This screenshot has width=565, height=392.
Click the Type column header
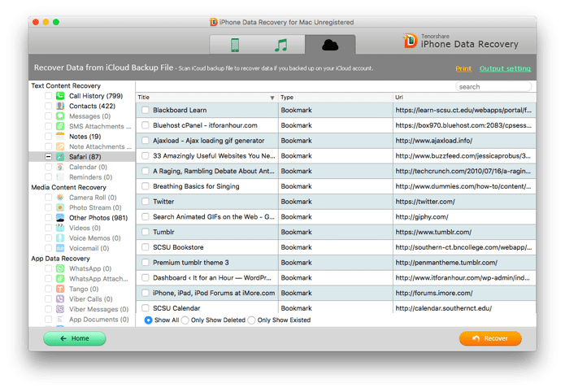click(x=336, y=98)
